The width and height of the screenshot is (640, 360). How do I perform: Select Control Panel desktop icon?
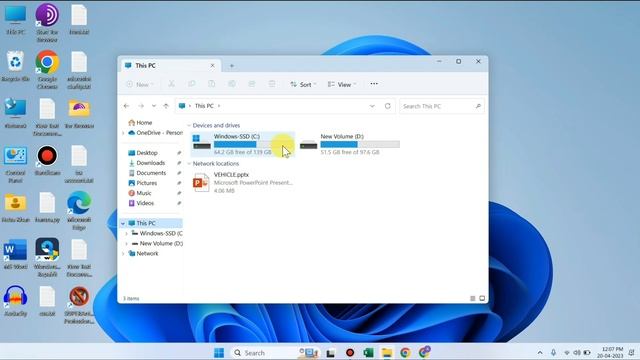pos(16,164)
